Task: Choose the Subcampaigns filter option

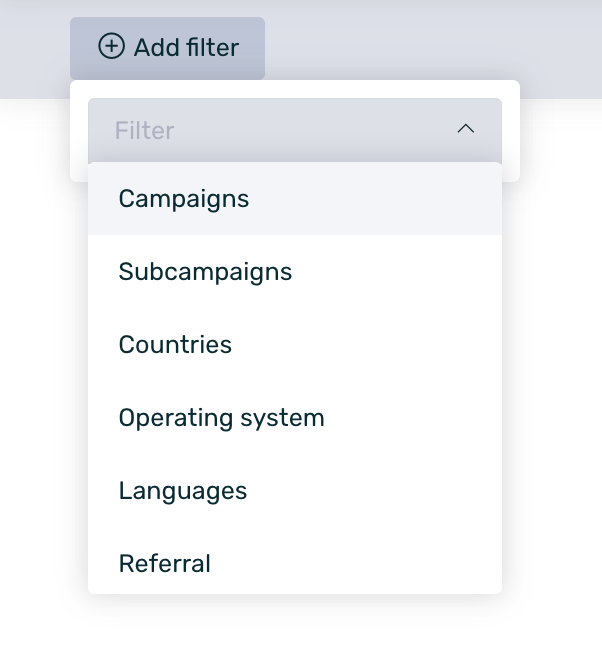Action: pos(205,272)
